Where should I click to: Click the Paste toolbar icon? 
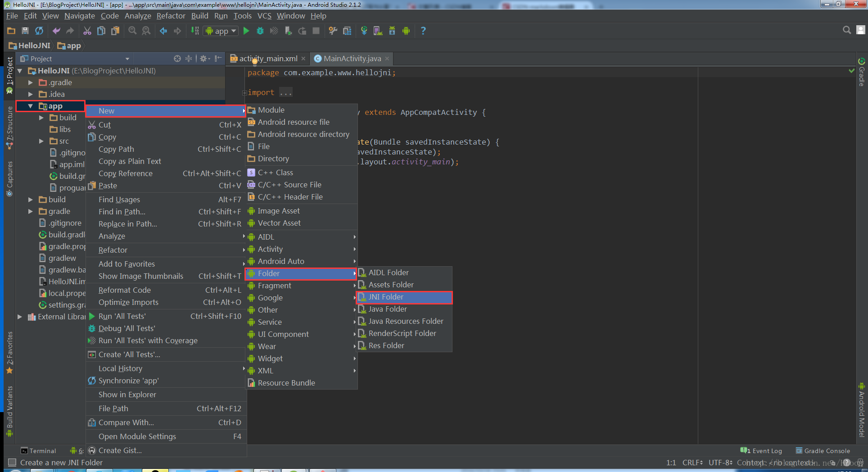click(x=115, y=31)
